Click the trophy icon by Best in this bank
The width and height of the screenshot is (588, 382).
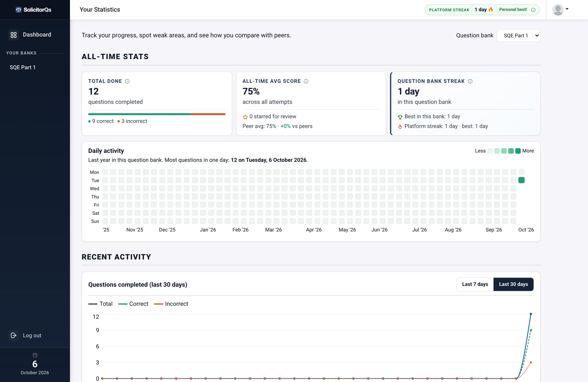[x=400, y=117]
